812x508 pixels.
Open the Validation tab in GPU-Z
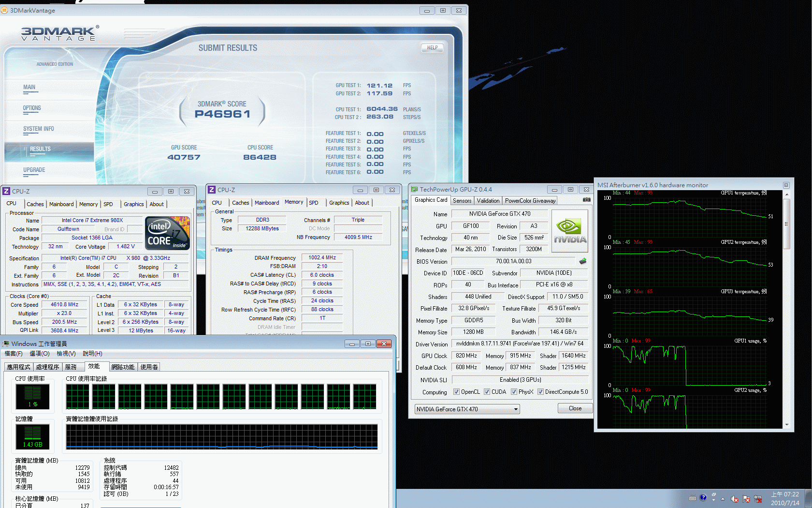click(488, 201)
